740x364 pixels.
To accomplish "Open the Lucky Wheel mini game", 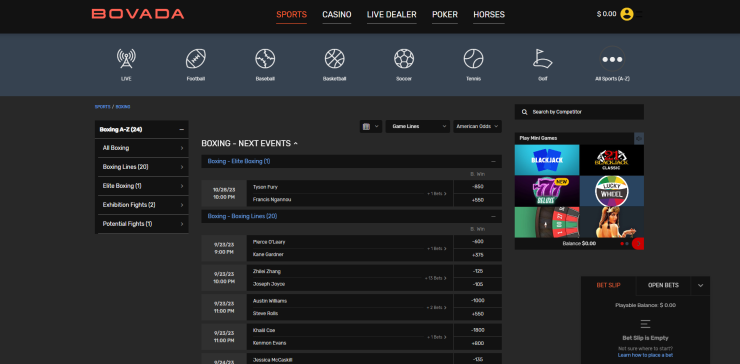I will pyautogui.click(x=612, y=191).
